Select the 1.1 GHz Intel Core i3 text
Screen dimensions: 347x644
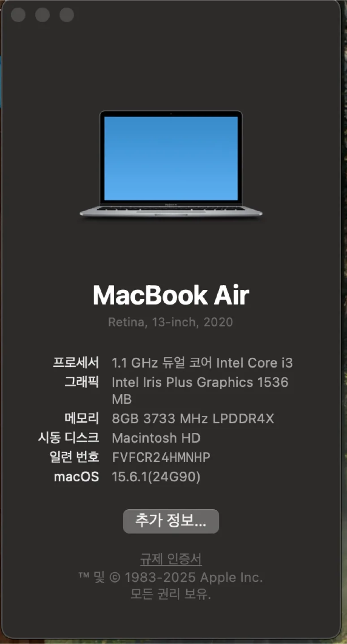[x=202, y=362]
